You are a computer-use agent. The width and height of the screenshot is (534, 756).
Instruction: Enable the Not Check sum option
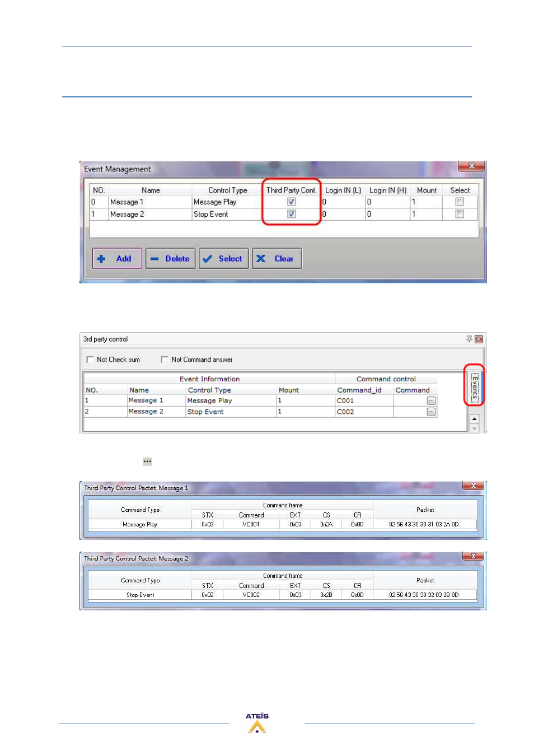click(x=90, y=360)
